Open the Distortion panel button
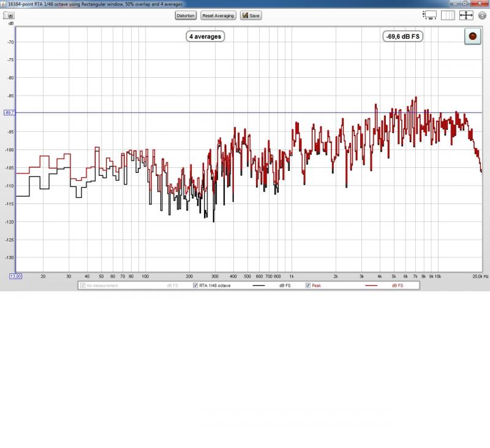 point(186,16)
